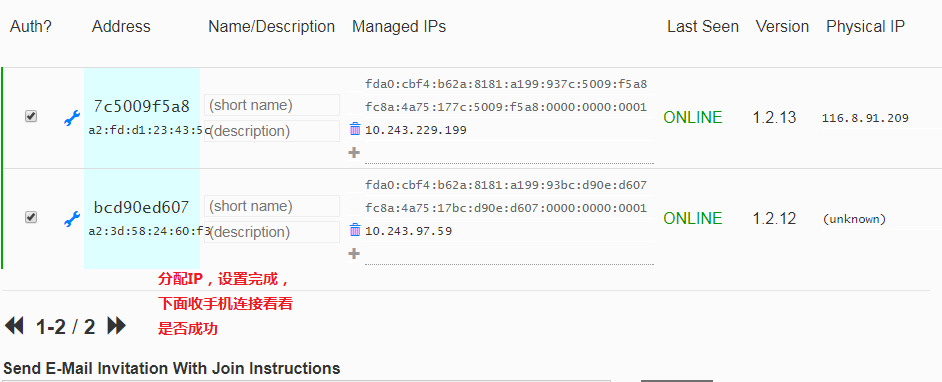Open wrench settings for member bcd90ed607

point(72,219)
